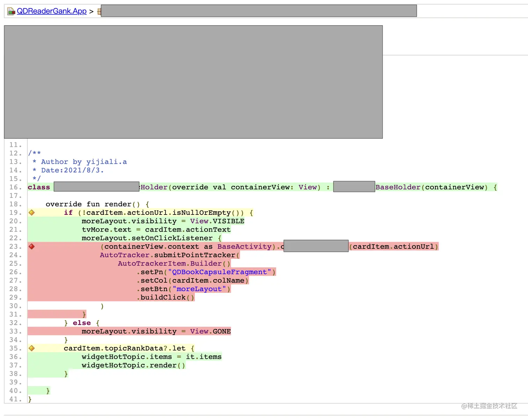The image size is (528, 420).
Task: Click the green icon inside the breadcrumb file icon
Action: click(10, 12)
